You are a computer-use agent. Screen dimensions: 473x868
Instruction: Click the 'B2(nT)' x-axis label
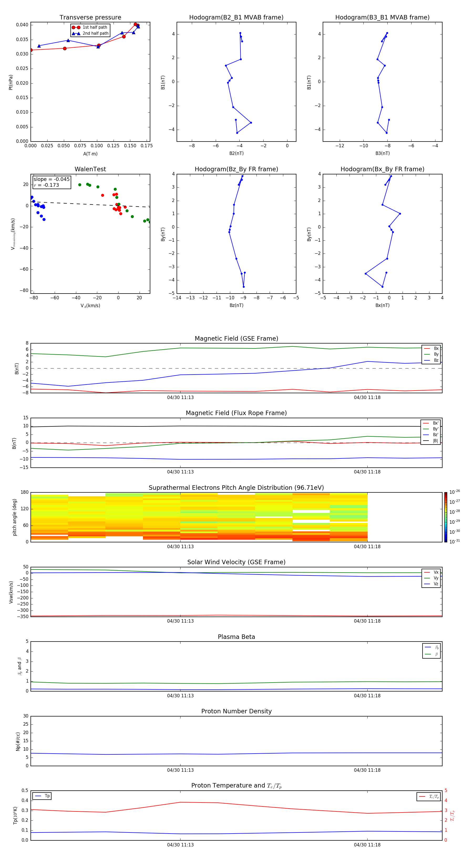236,153
